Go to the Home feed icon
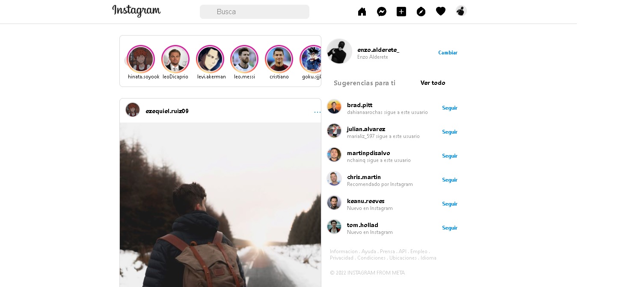This screenshot has height=287, width=644. 362,12
